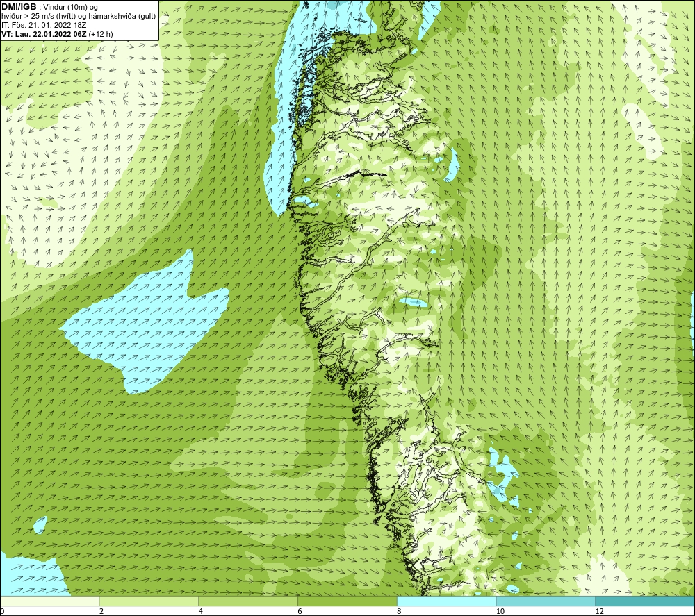This screenshot has height=616, width=695.
Task: Click the line 'hviður > 25 m/s (hvítt)'
Action: (x=38, y=16)
